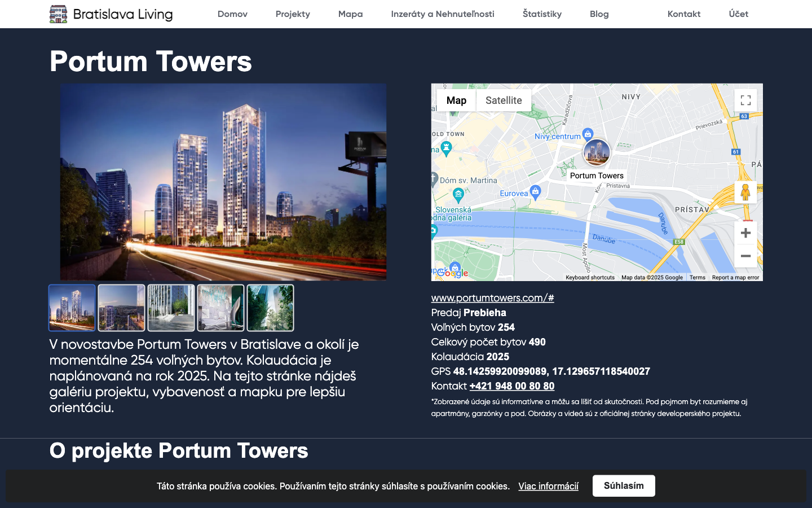Screen dimensions: 812x508
Task: Click the Bratislava Living building logo
Action: 58,14
